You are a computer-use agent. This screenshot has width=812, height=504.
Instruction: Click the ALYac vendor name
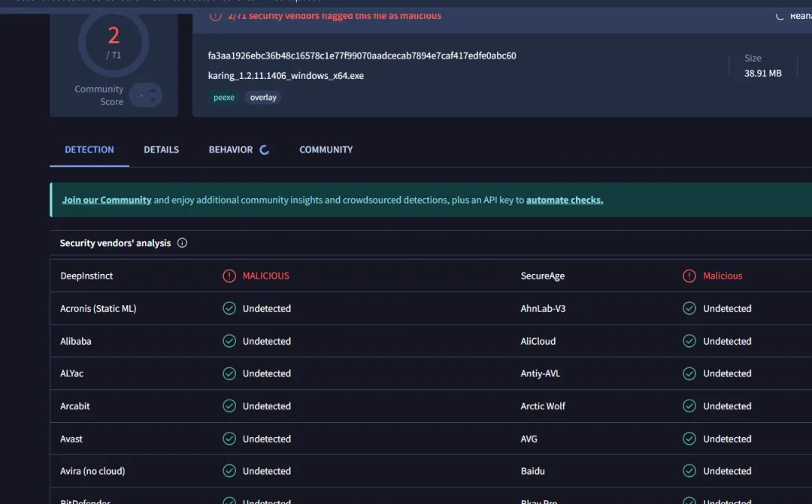[x=71, y=373]
